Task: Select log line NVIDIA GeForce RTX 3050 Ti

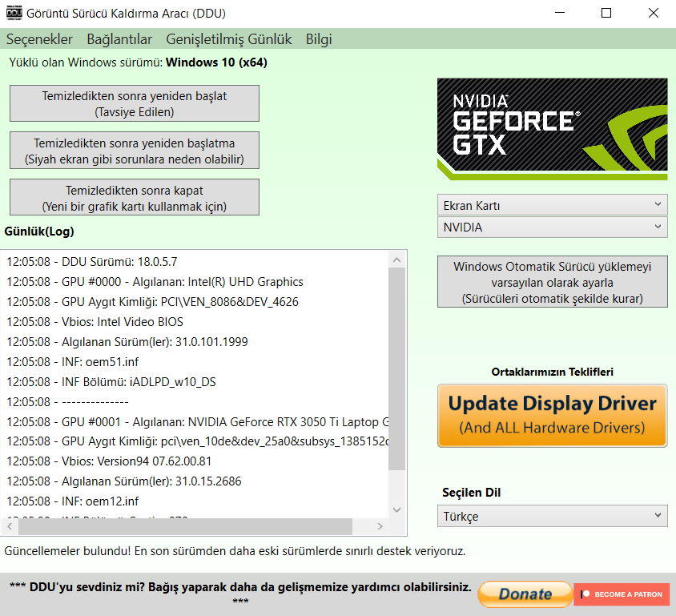Action: 198,422
